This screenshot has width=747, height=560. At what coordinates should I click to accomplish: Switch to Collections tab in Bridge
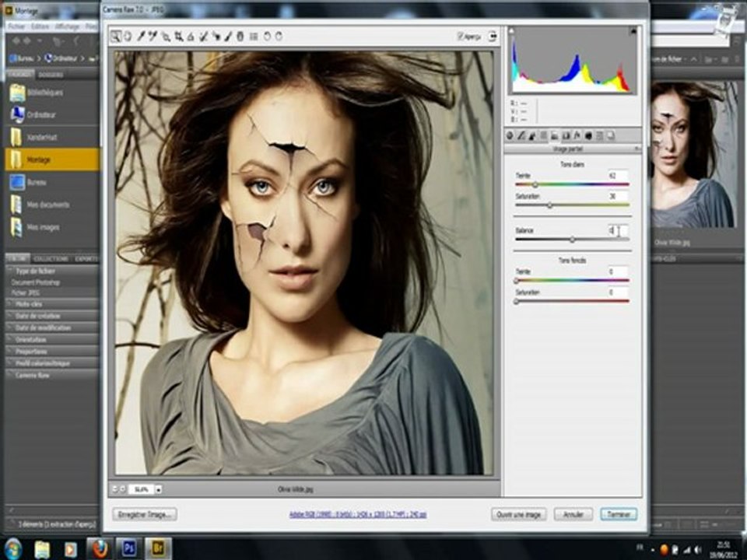point(51,258)
